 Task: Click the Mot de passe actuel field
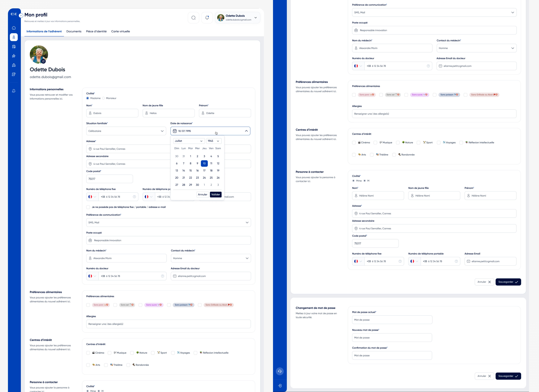(x=392, y=320)
